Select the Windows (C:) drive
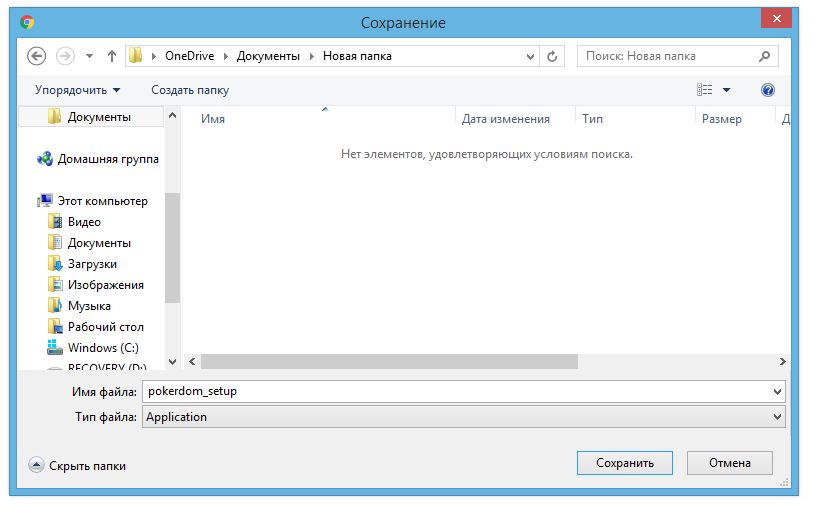This screenshot has height=517, width=815. click(x=103, y=348)
